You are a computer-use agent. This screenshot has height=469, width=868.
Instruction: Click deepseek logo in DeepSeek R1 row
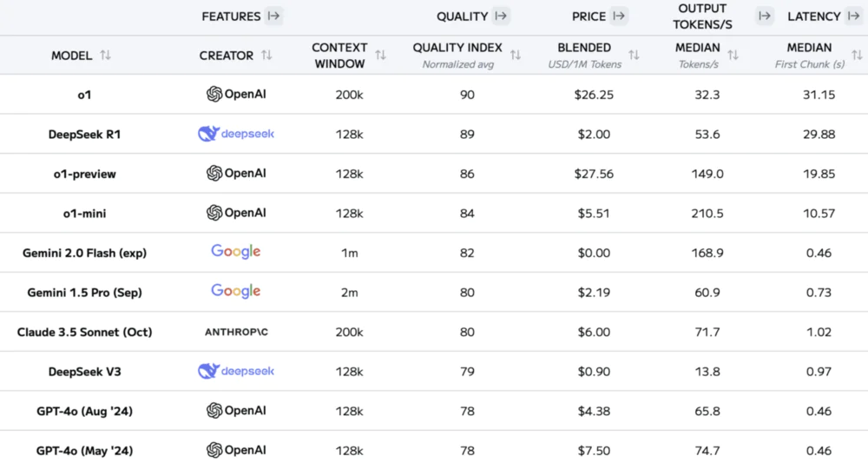(x=236, y=134)
